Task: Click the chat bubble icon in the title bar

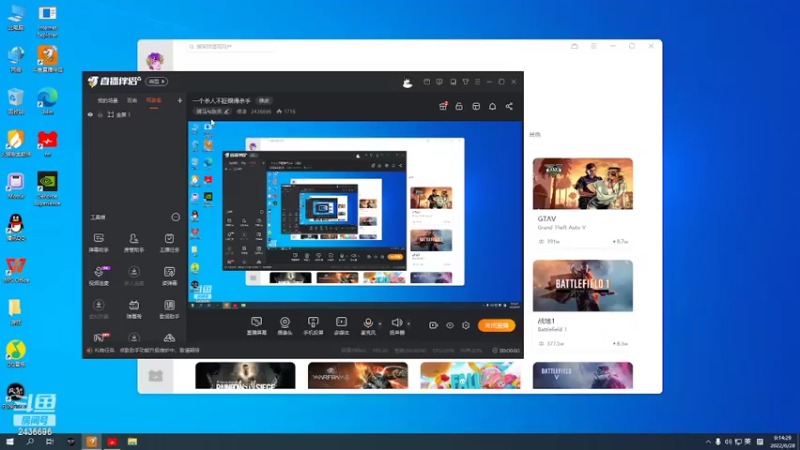Action: (x=439, y=82)
